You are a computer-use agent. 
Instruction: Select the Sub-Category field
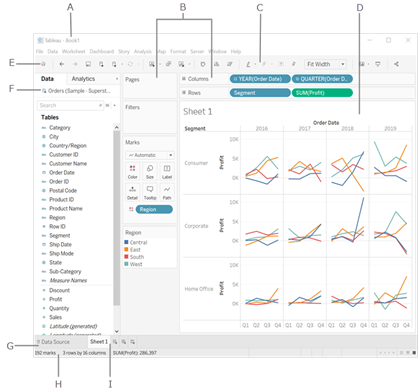pyautogui.click(x=65, y=271)
